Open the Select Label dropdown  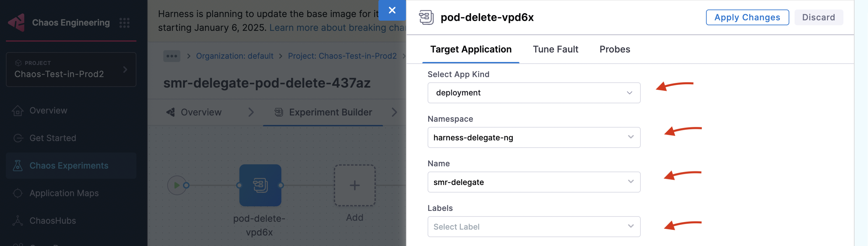[534, 227]
